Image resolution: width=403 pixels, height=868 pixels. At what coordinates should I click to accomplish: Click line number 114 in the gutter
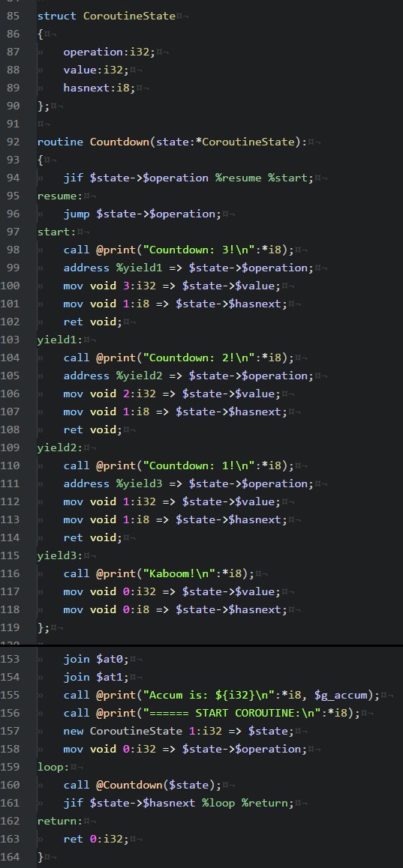(10, 537)
